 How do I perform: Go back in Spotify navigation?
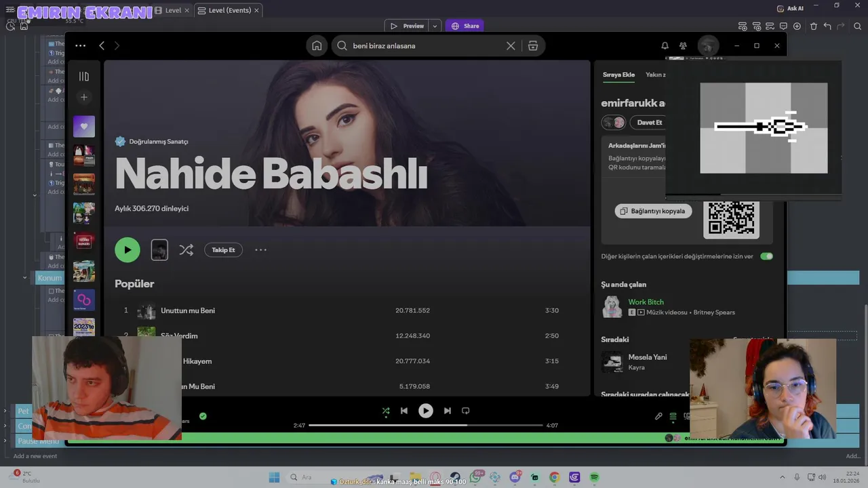point(102,45)
